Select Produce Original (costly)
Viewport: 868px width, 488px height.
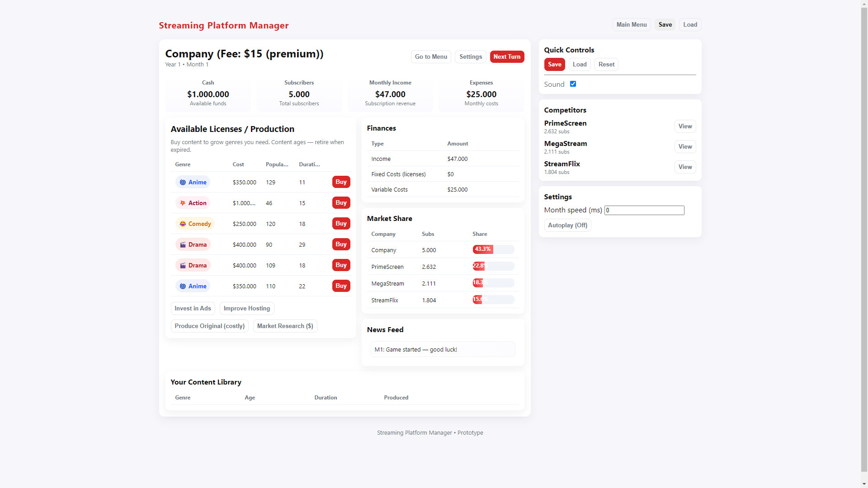coord(209,326)
